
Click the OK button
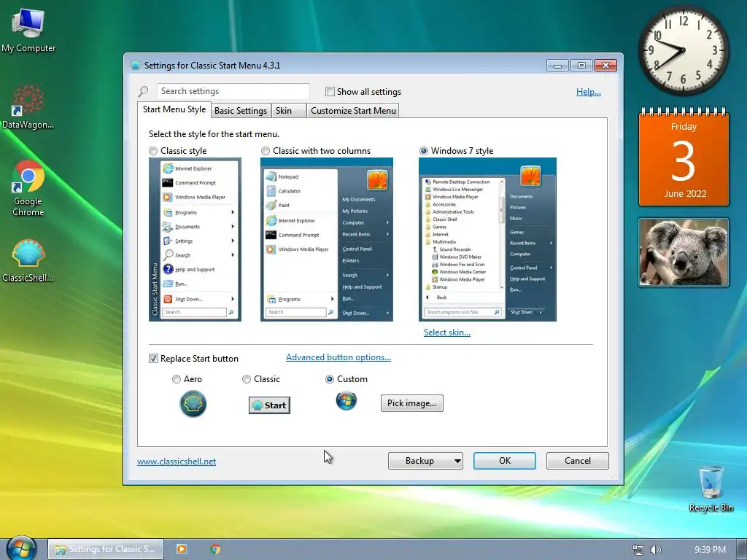pos(505,461)
